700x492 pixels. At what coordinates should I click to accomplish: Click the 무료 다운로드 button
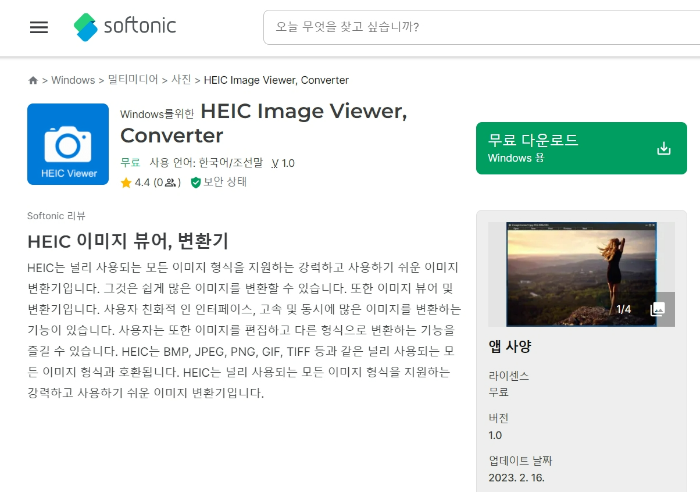click(x=581, y=148)
